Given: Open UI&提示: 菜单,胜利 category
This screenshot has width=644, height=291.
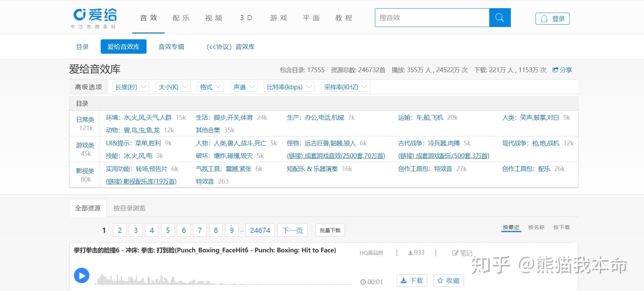Looking at the screenshot, I should click(x=133, y=143).
